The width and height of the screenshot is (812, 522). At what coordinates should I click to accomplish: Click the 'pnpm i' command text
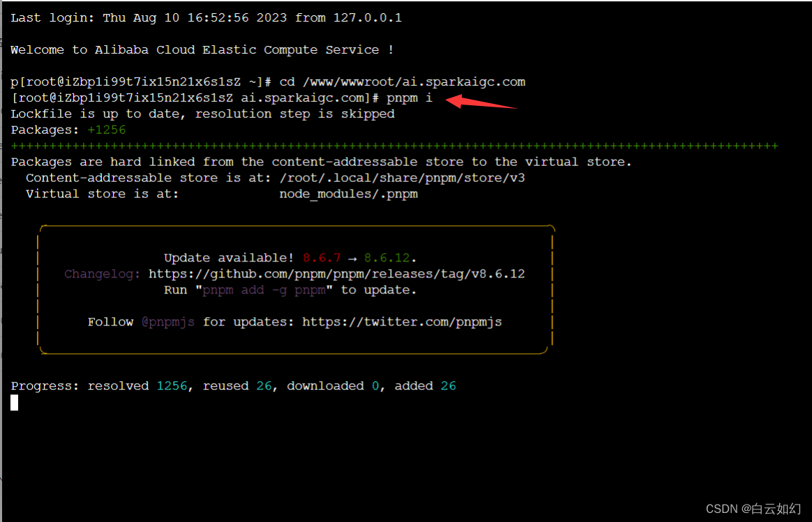click(409, 98)
